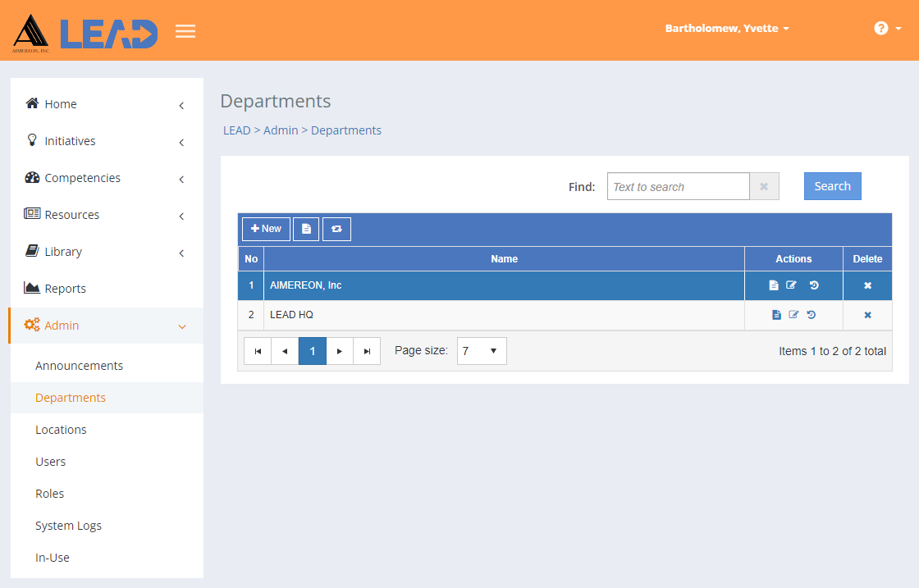919x588 pixels.
Task: Click the document export icon in the toolbar
Action: point(306,229)
